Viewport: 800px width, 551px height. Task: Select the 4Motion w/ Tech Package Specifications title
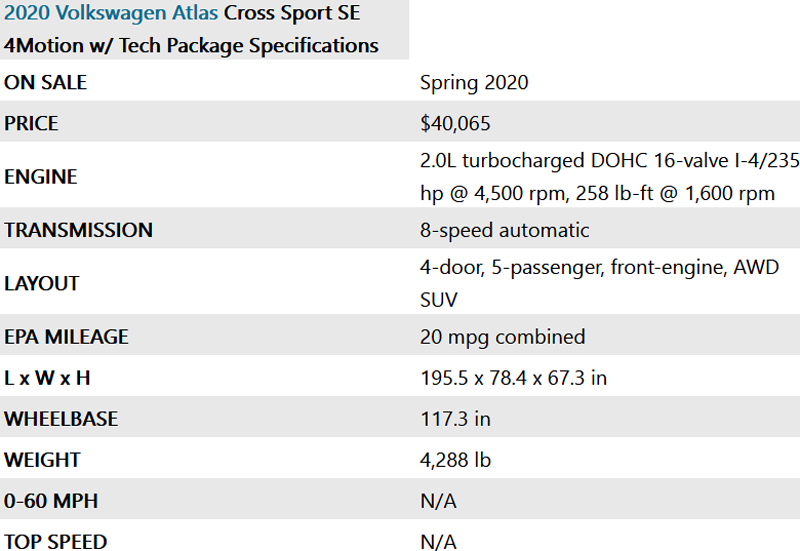[x=191, y=45]
